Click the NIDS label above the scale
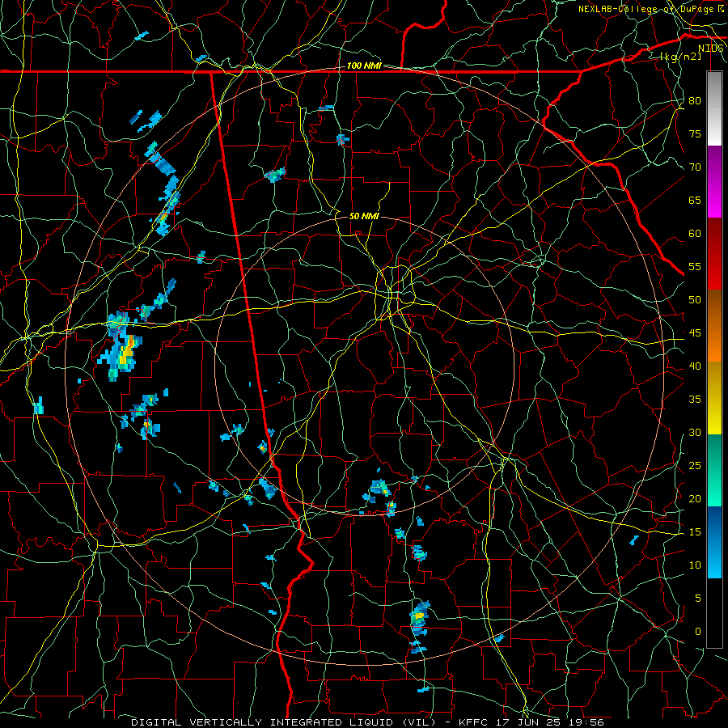Image resolution: width=728 pixels, height=728 pixels. [x=711, y=49]
